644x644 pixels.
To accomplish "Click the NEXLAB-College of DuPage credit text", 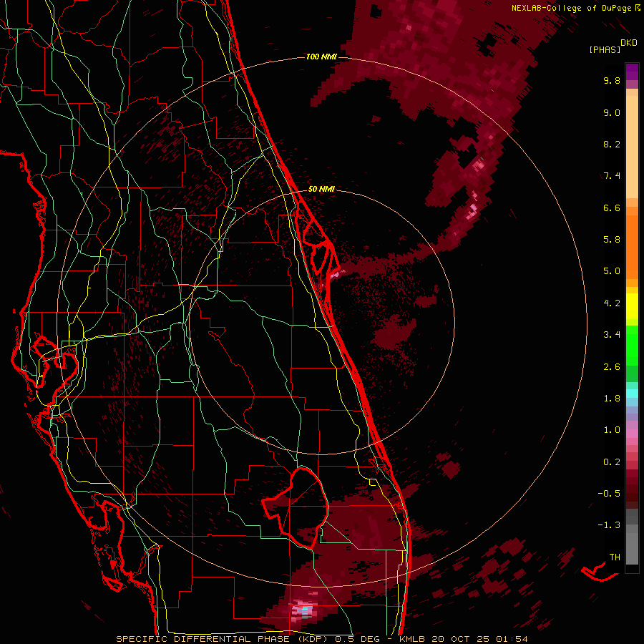I will click(x=572, y=8).
